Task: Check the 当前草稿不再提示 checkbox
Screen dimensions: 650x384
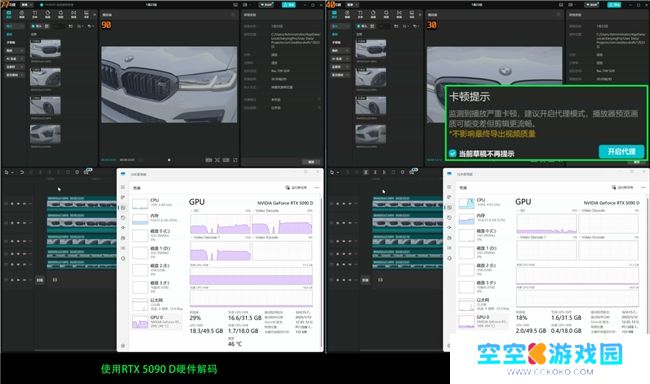Action: pos(453,153)
